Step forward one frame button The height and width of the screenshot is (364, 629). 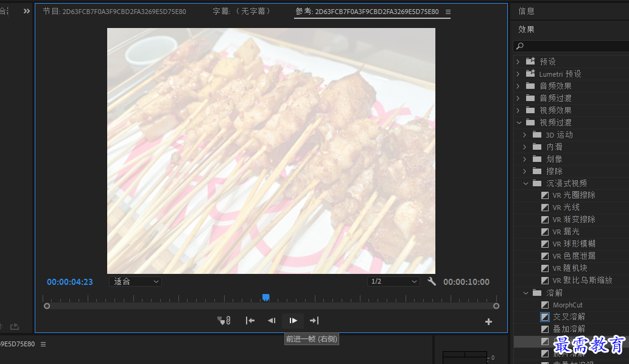coord(293,320)
